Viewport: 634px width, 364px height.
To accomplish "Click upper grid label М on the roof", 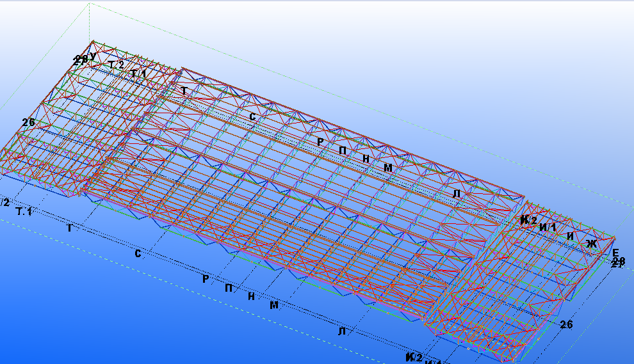I will (387, 168).
